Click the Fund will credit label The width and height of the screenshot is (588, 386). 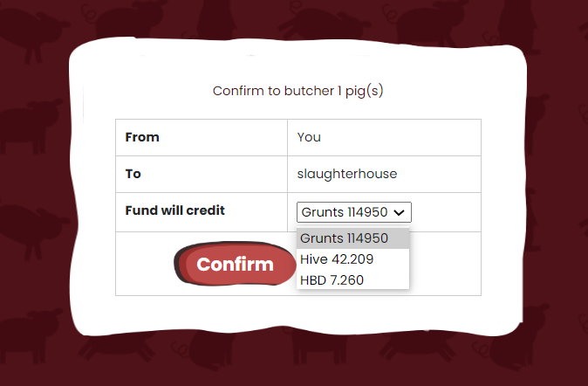click(x=174, y=210)
